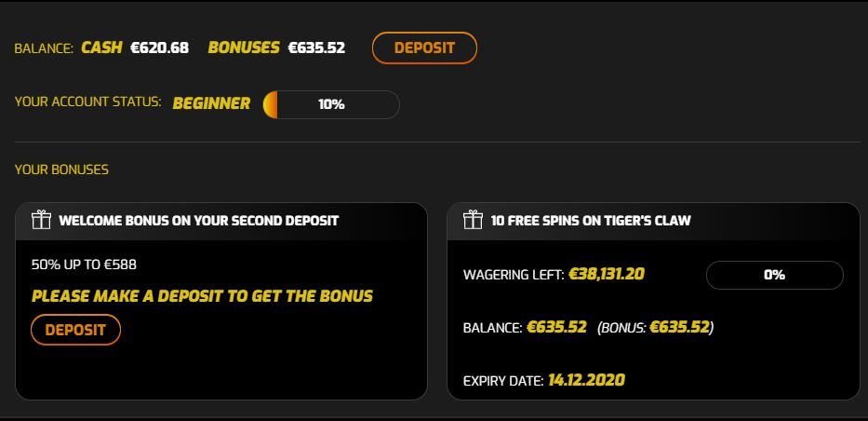The image size is (868, 421).
Task: Click the Beginner account status label
Action: pyautogui.click(x=211, y=103)
